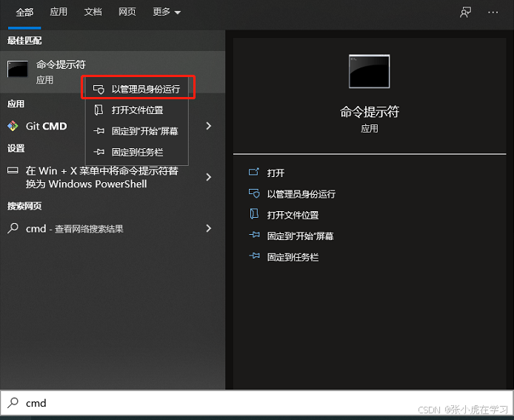The width and height of the screenshot is (514, 420).
Task: Click the pin icon beside 固定到任务栏 in context menu
Action: coord(99,152)
